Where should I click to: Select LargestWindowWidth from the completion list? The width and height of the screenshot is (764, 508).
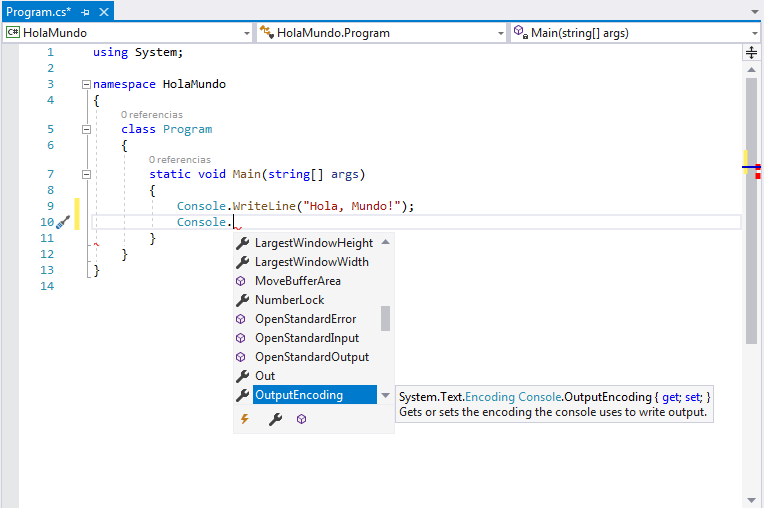[x=311, y=262]
